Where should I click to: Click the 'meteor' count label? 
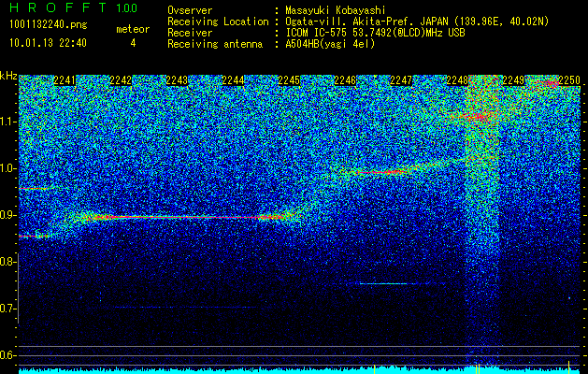tap(133, 29)
